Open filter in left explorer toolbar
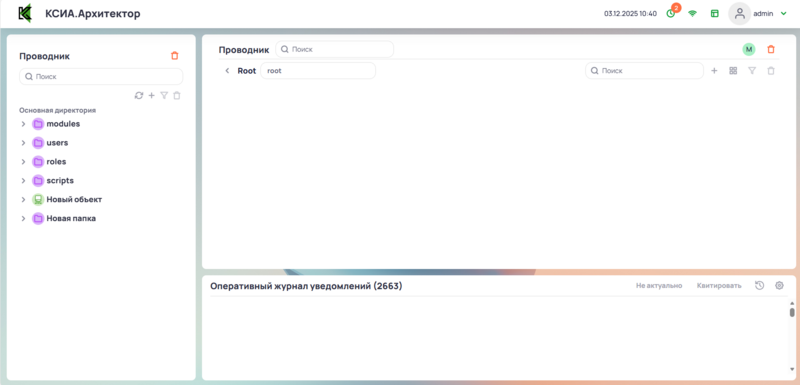 (x=164, y=95)
